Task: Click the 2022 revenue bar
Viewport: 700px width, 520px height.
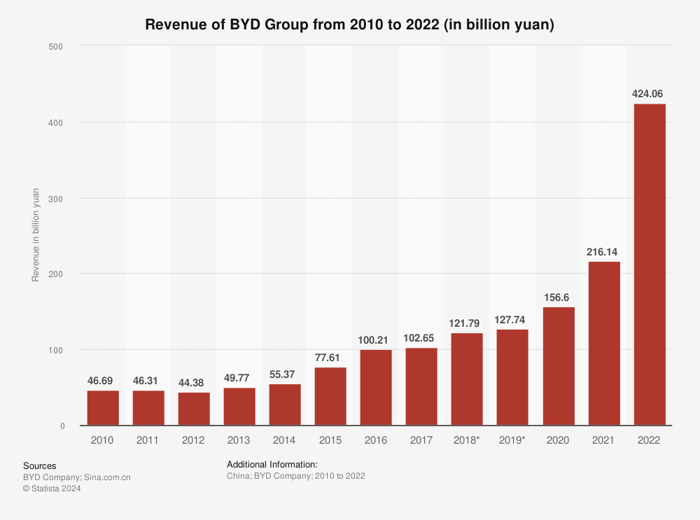Action: pos(648,265)
